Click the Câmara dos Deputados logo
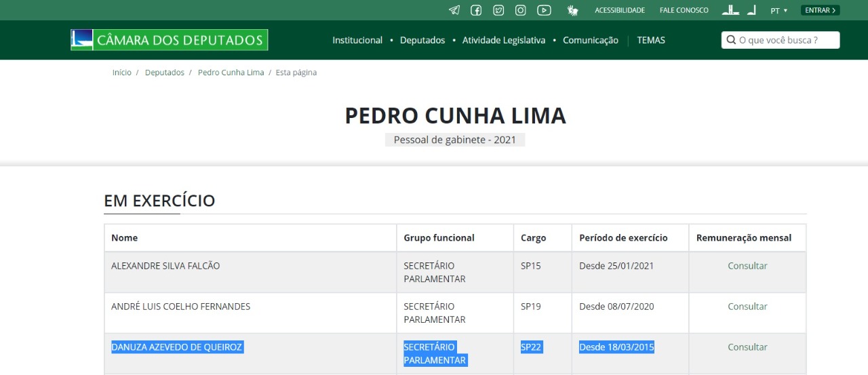 click(x=170, y=40)
